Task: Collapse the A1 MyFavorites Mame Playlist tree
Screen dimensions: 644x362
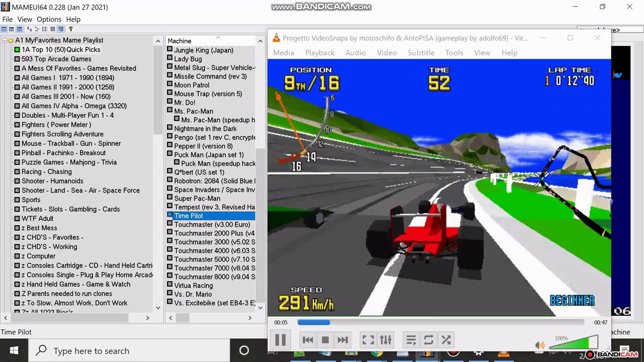Action: tap(4, 40)
